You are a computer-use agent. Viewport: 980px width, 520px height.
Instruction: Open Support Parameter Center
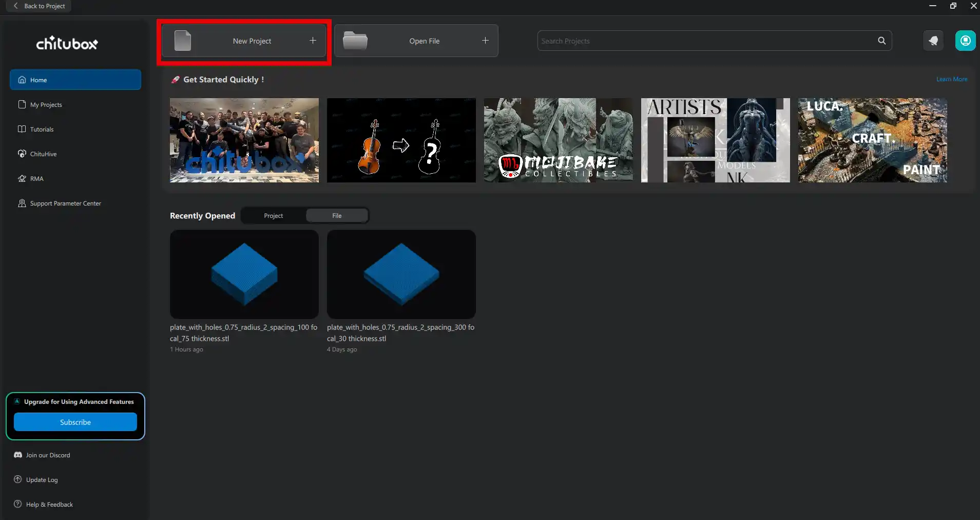[65, 203]
